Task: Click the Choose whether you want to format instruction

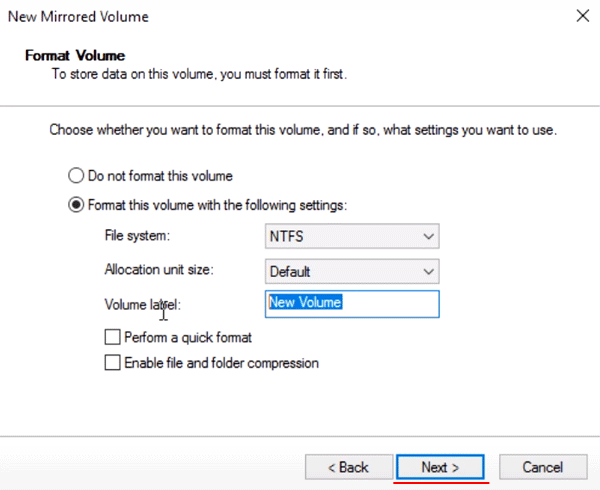Action: (x=303, y=130)
